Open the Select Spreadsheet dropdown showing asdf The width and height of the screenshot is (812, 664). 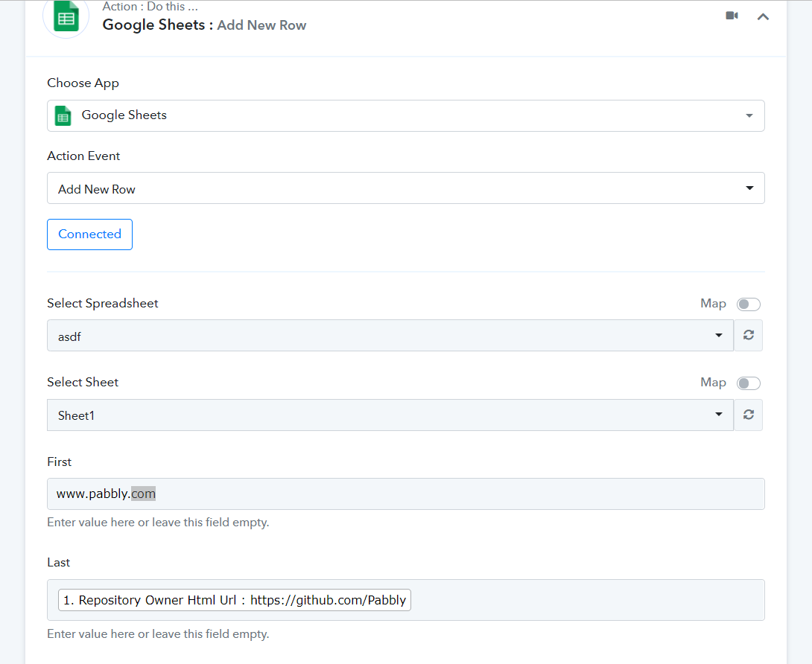(x=390, y=336)
